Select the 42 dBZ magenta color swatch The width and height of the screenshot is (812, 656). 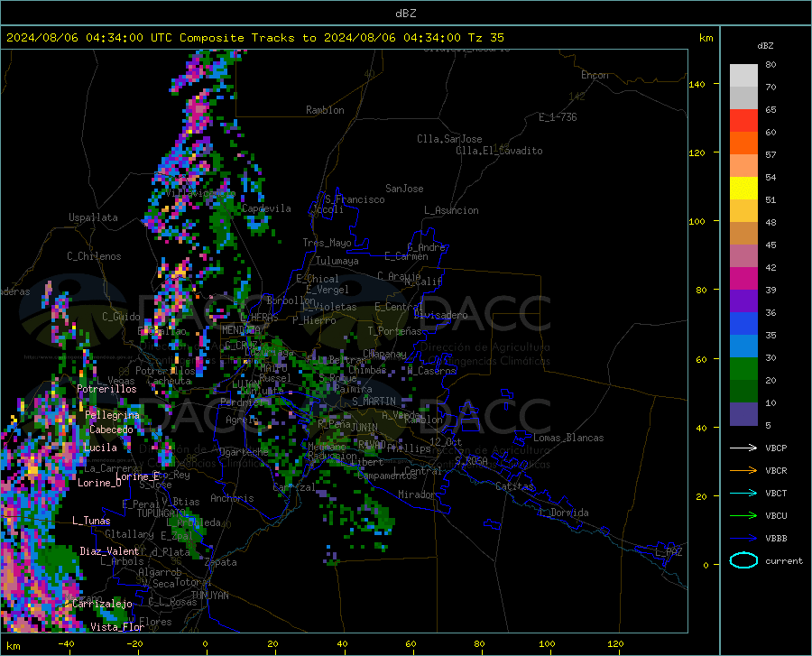point(743,279)
